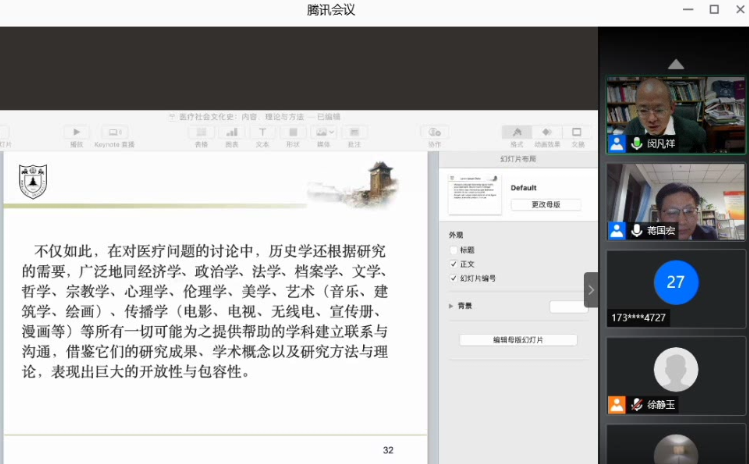Viewport: 749px width, 464px height.
Task: Enable the 标题 (Title) checkbox
Action: click(x=454, y=250)
